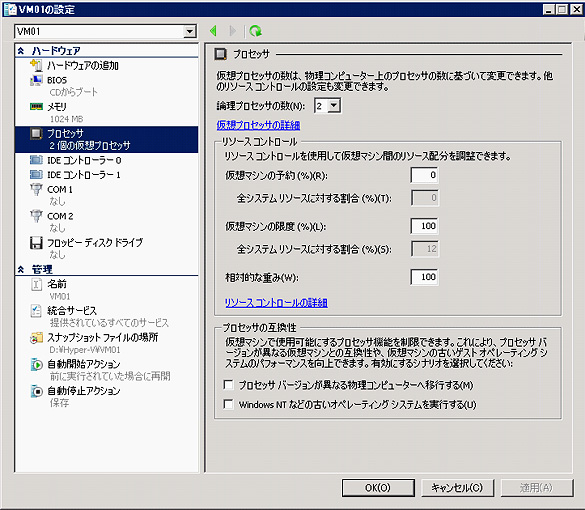Screen dimensions: 585x510
Task: Select the 統合サービス entry
Action: [x=72, y=310]
